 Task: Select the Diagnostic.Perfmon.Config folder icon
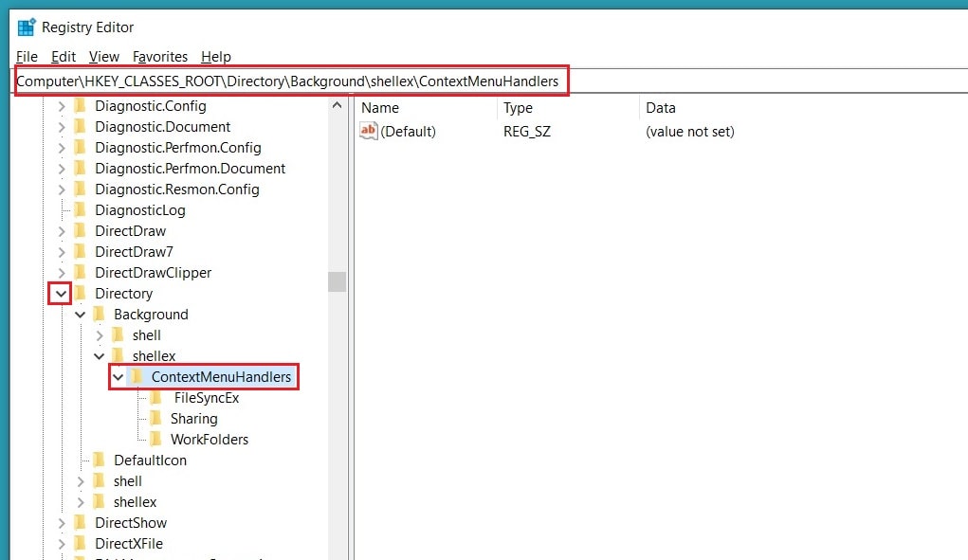[81, 148]
